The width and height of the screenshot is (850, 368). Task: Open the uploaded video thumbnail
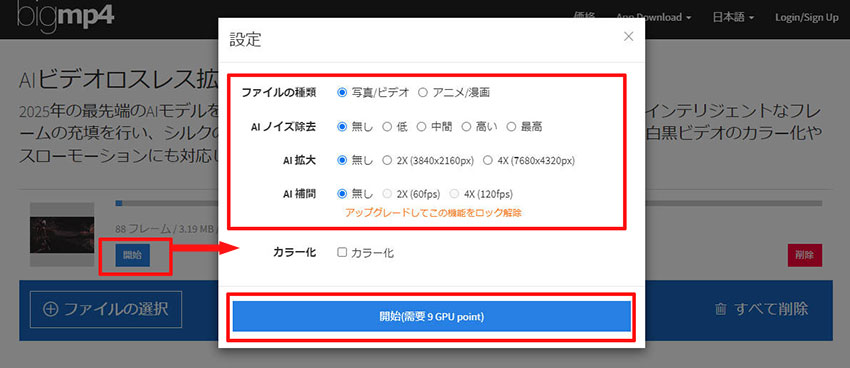click(62, 235)
